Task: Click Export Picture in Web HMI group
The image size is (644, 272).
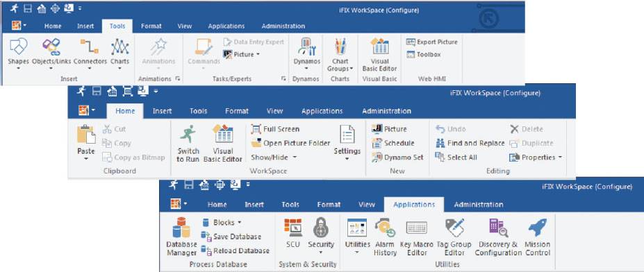Action: point(431,42)
